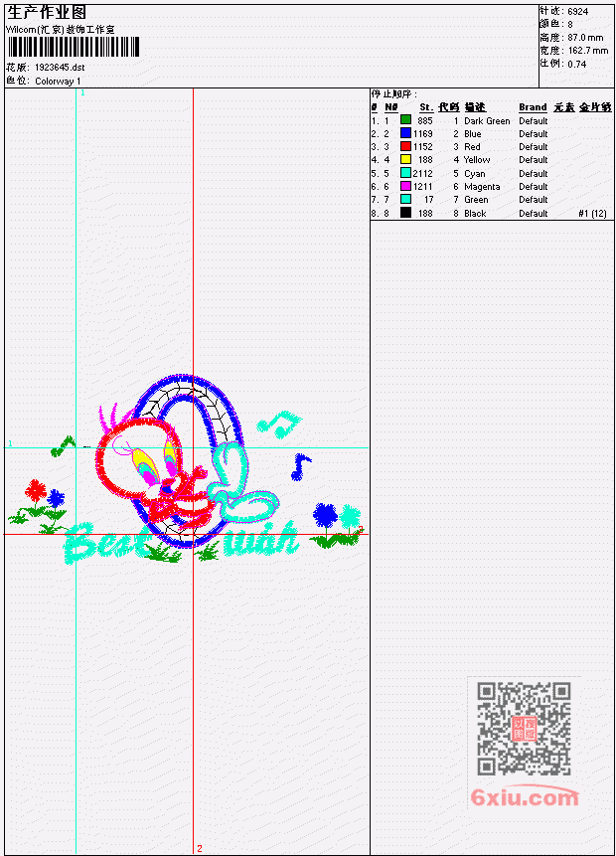Image resolution: width=616 pixels, height=856 pixels.
Task: Click the dark green music note in the design
Action: [x=63, y=445]
